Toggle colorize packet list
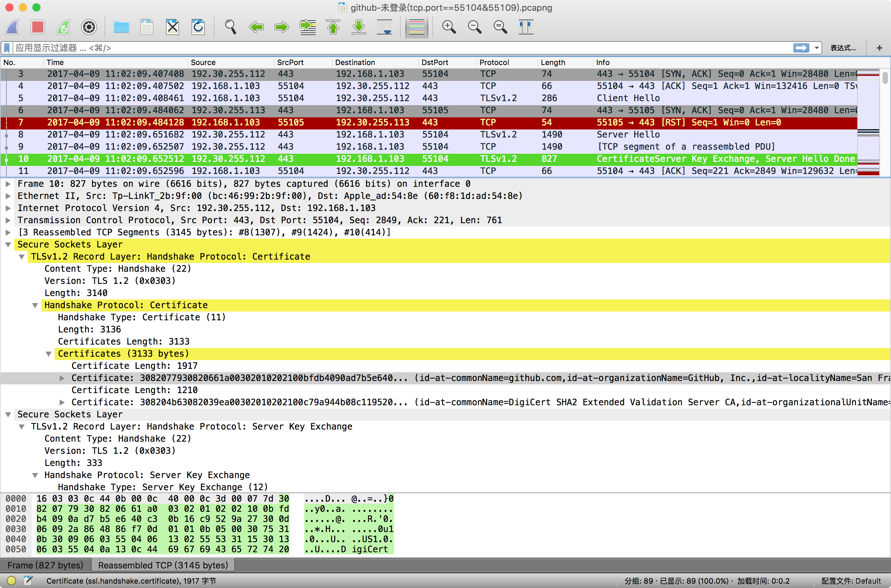 416,27
